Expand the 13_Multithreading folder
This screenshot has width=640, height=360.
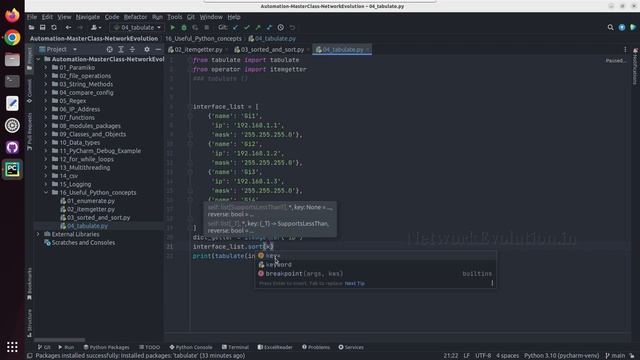click(46, 167)
